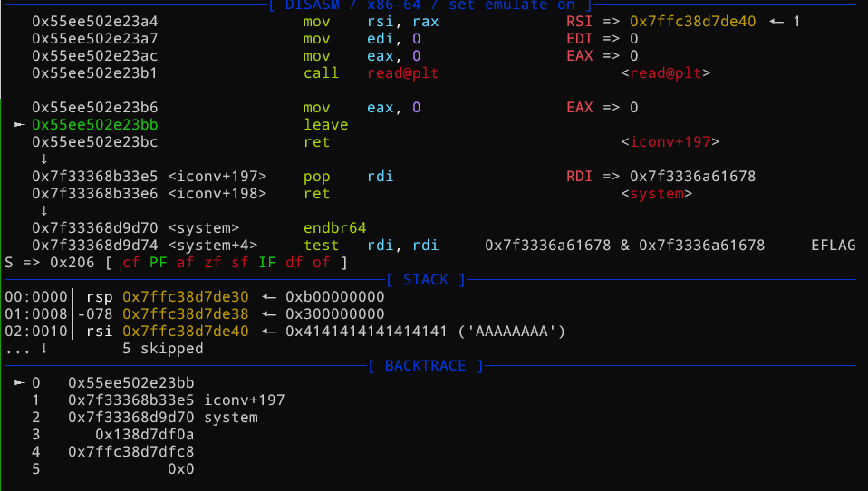The height and width of the screenshot is (491, 868).
Task: Click the <system> label after iconv+198 ret
Action: coord(657,194)
